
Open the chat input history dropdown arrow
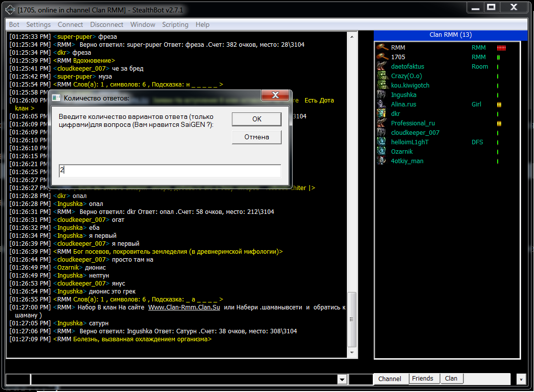tap(342, 380)
